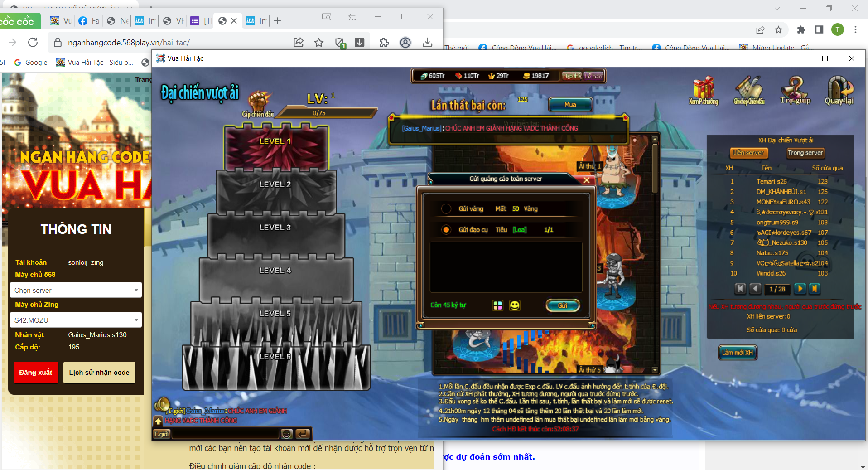Screen dimensions: 868x470
Task: Click the Quay lại exit door icon
Action: click(839, 90)
